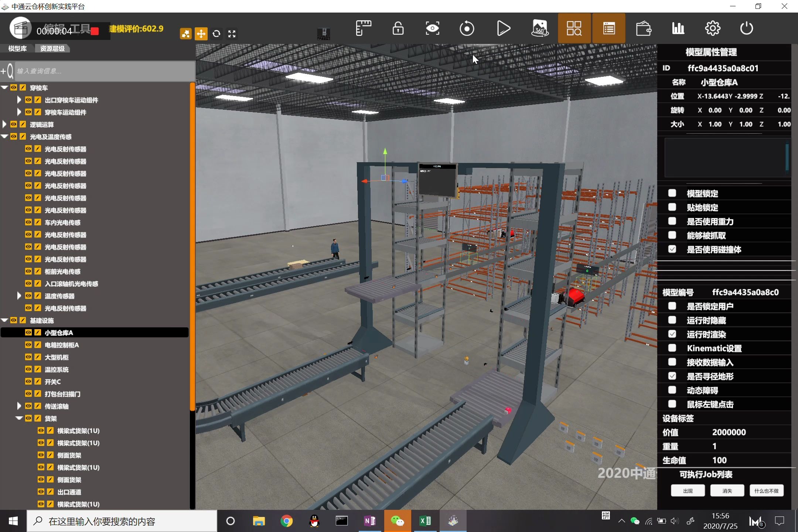Switch to the 模型库 tab
The width and height of the screenshot is (798, 532).
[17, 48]
